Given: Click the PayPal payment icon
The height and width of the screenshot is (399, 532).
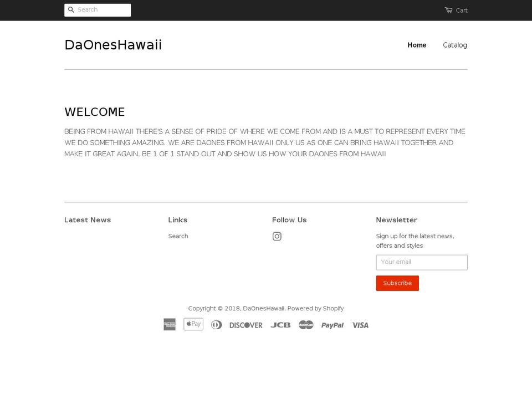Looking at the screenshot, I should click(x=332, y=325).
